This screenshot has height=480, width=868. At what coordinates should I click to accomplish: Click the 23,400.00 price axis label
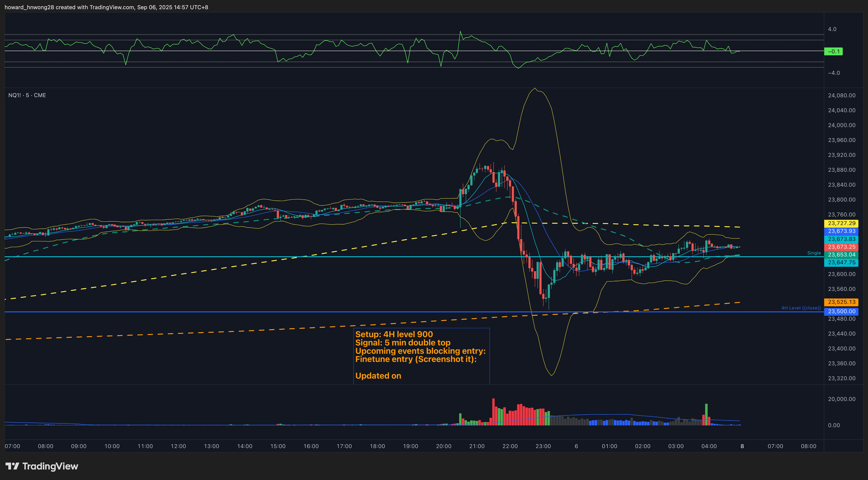click(x=841, y=349)
